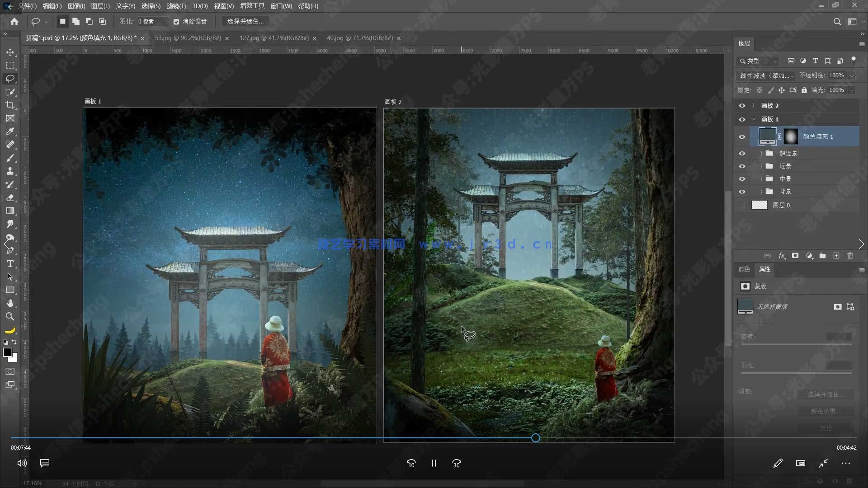This screenshot has height=488, width=868.
Task: Select the Hand tool
Action: (10, 303)
